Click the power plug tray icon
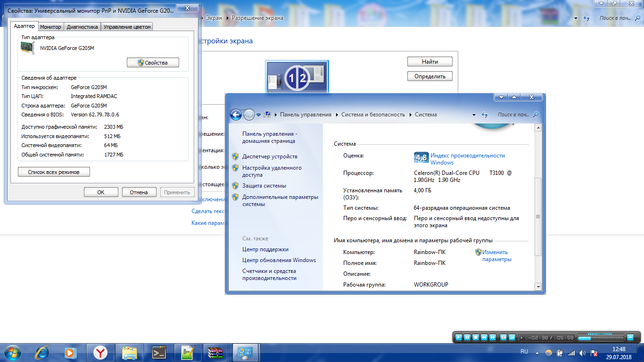644x362 pixels. tap(560, 353)
